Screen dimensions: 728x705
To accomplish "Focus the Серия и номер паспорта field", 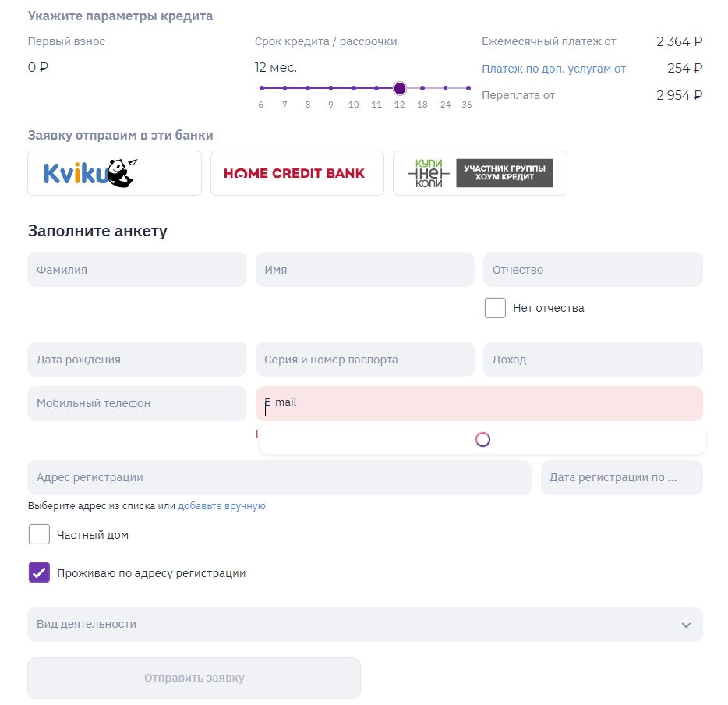I will pos(364,360).
